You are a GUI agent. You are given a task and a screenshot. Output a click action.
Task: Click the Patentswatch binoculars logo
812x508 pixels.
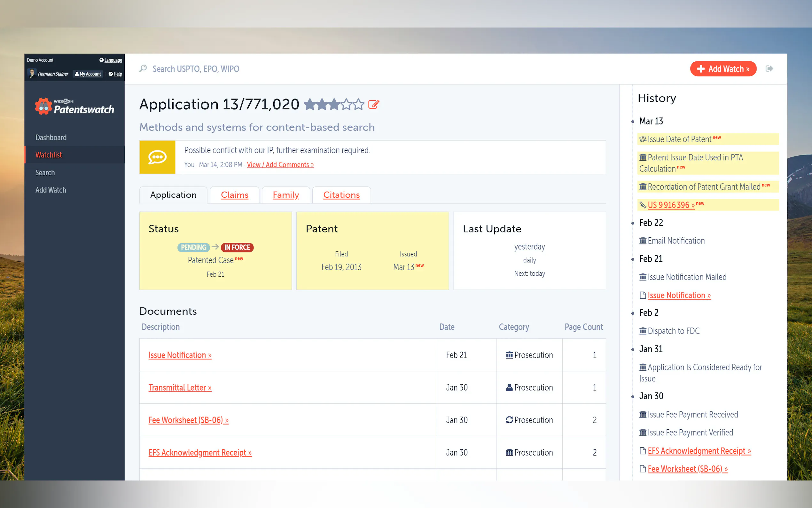pos(44,107)
